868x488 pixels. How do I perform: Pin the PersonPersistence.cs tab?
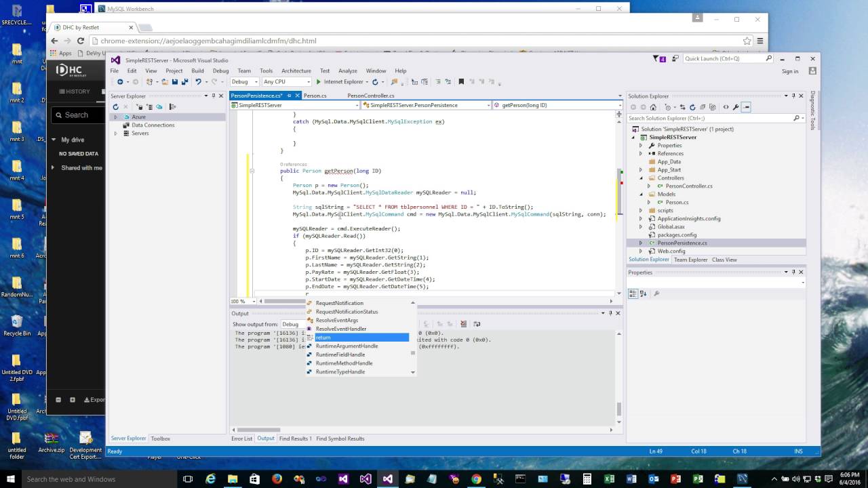[x=289, y=96]
